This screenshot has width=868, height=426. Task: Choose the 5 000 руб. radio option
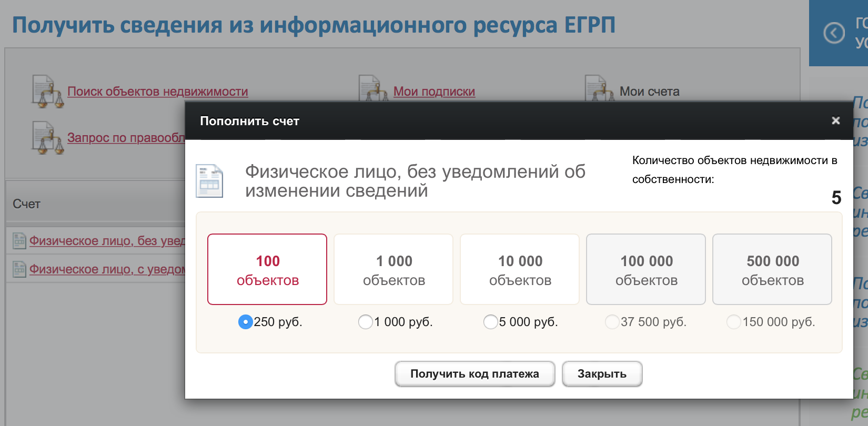(491, 322)
